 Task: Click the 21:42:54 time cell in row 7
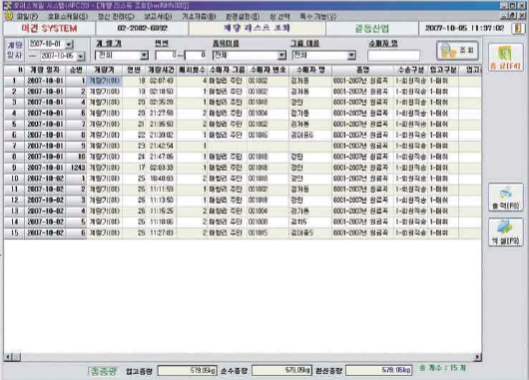[x=162, y=146]
